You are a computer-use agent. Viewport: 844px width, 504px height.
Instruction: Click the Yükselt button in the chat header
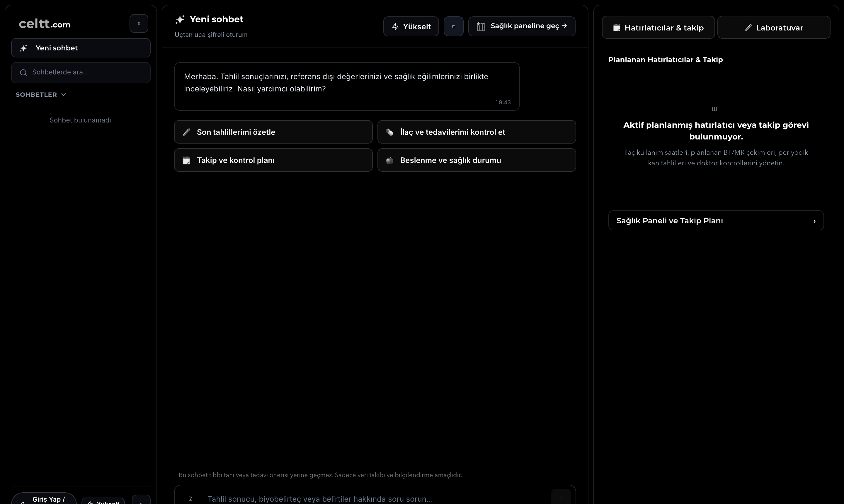click(411, 26)
